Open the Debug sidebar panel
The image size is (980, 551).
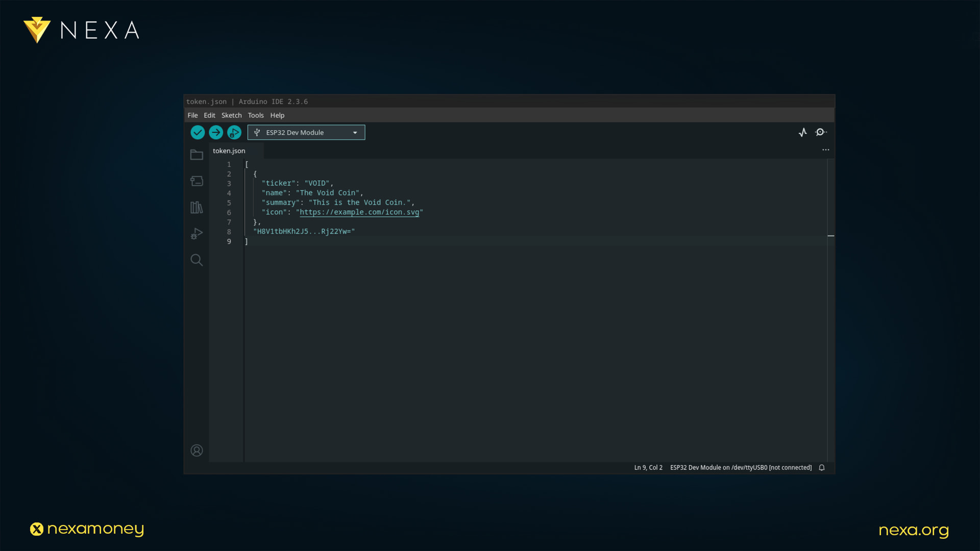click(x=197, y=234)
